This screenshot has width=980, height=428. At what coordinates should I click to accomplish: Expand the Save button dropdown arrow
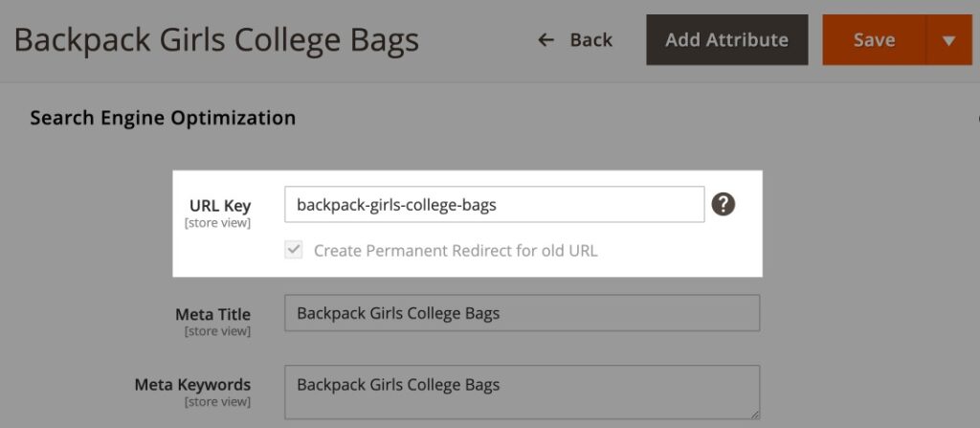tap(948, 40)
